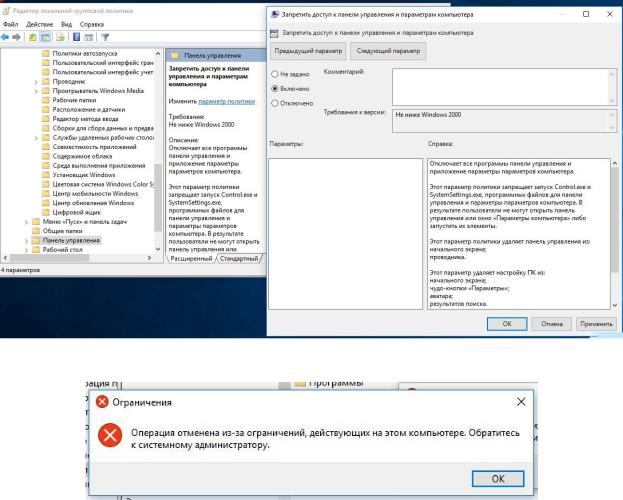Expand the Проводник tree node
Viewport: 623px width, 500px height.
coord(36,82)
